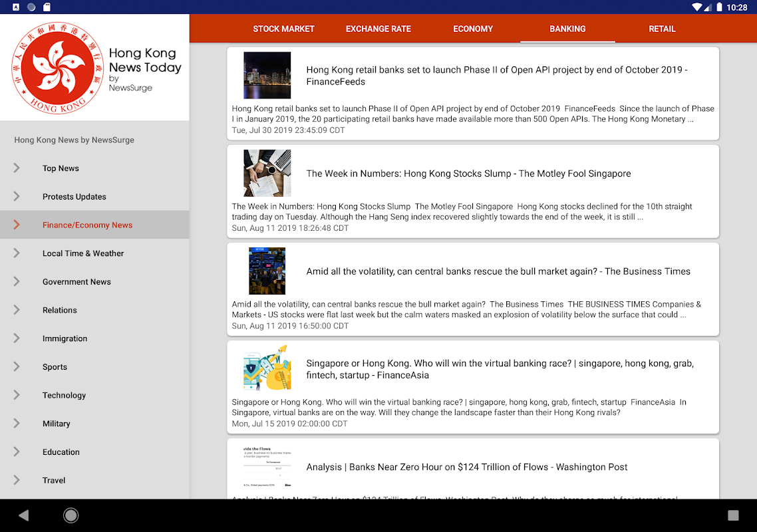The image size is (757, 532).
Task: Tap the circular sync notification icon
Action: point(31,7)
